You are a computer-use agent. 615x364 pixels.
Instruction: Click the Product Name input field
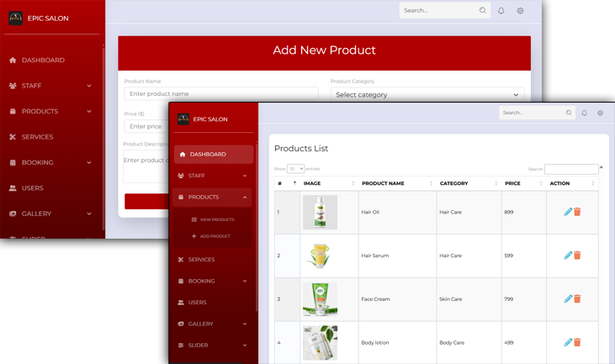[220, 94]
